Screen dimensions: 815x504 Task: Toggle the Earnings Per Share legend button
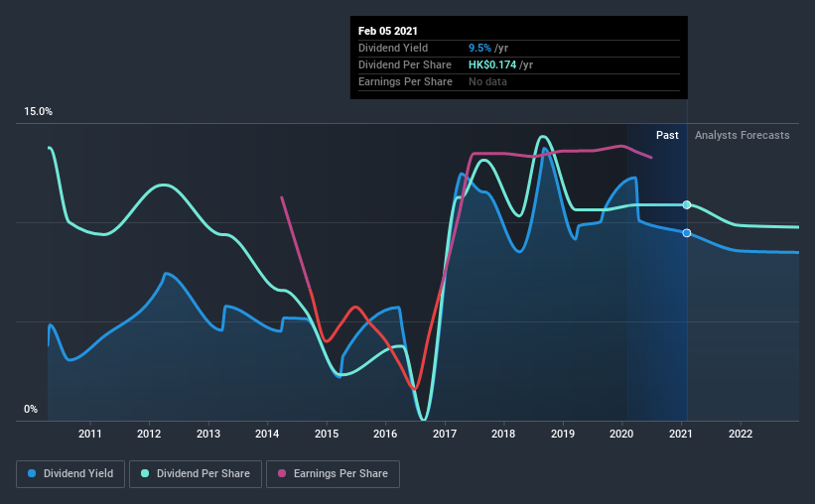pos(333,474)
